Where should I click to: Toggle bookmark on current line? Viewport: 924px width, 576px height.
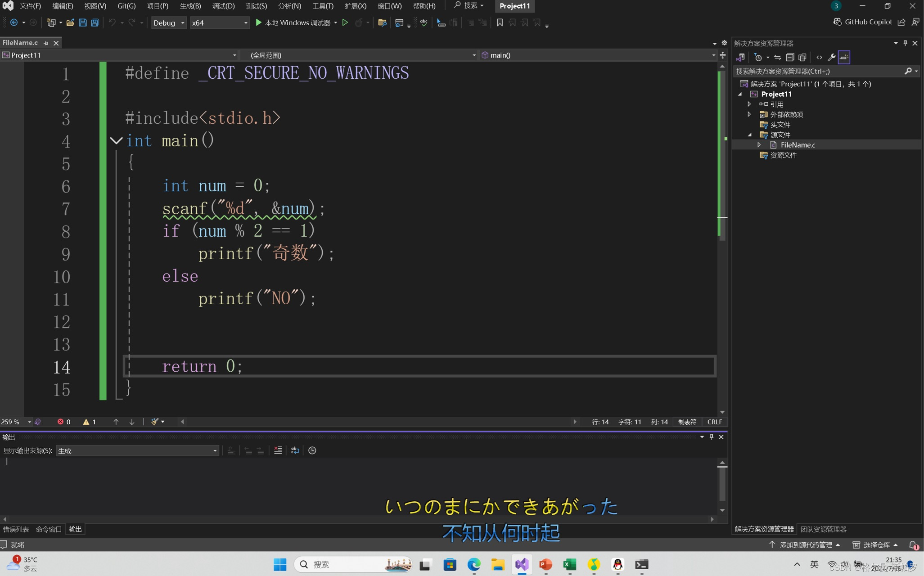click(500, 22)
